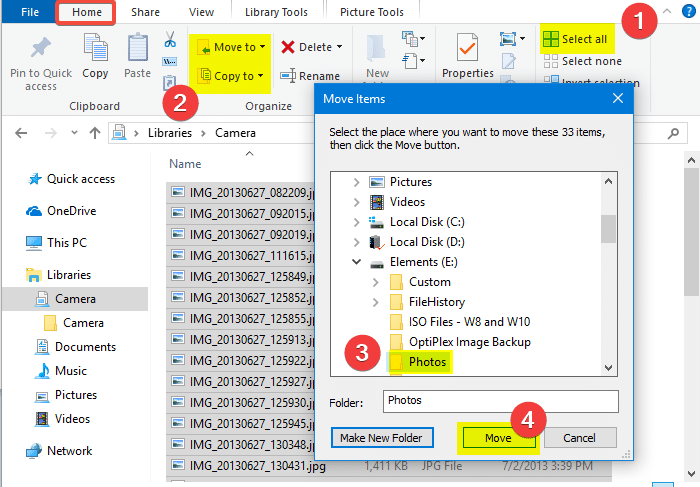Click the Up arrow navigation icon
700x487 pixels.
tap(94, 132)
